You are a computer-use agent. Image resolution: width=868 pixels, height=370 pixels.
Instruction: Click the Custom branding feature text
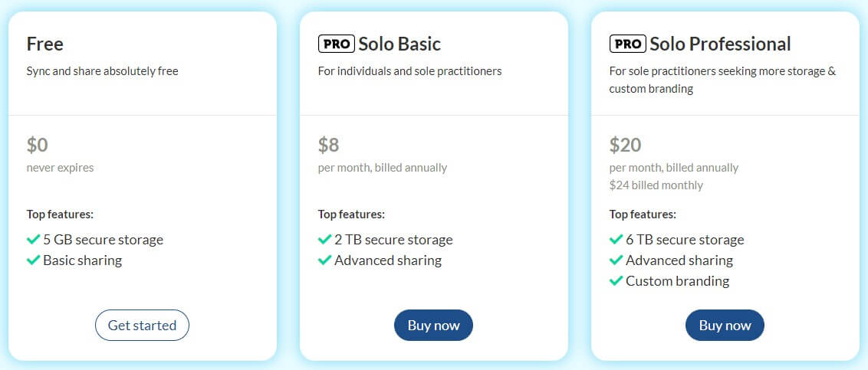(x=677, y=281)
